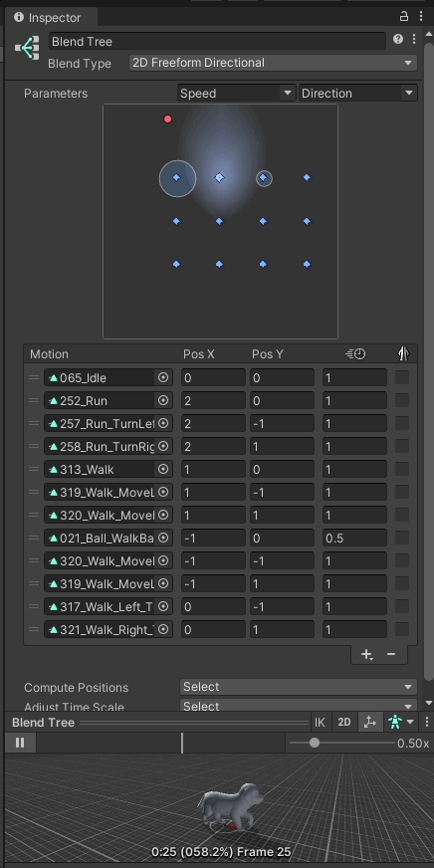Open the Inspector tab options menu
Viewport: 434px width, 868px height.
[421, 17]
